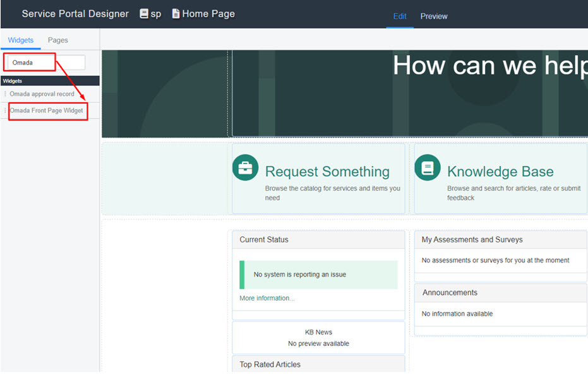Click the sp portal book icon

(144, 13)
